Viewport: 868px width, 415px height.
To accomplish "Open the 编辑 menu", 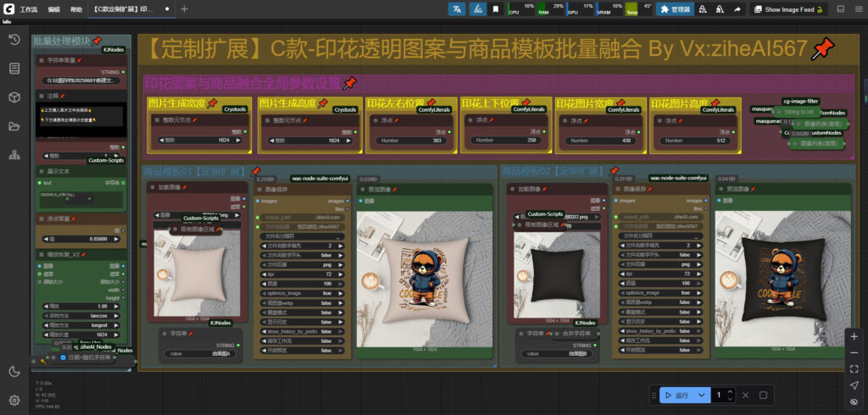I will click(53, 9).
